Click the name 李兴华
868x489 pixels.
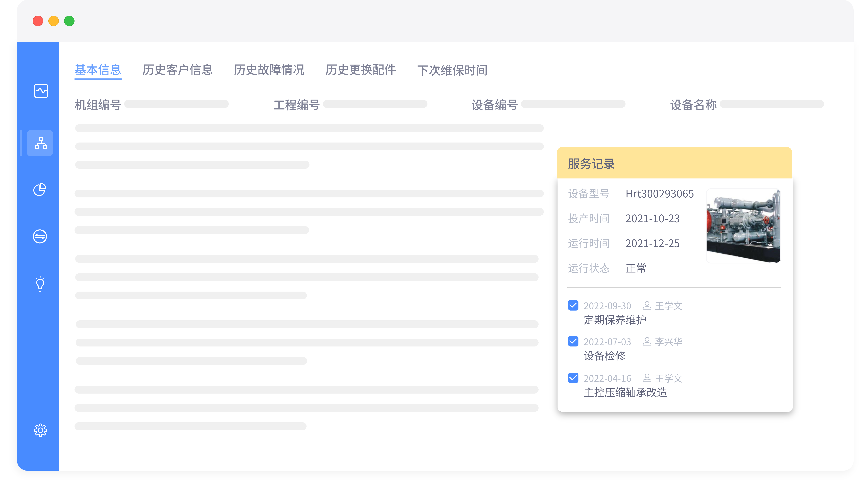pos(668,342)
